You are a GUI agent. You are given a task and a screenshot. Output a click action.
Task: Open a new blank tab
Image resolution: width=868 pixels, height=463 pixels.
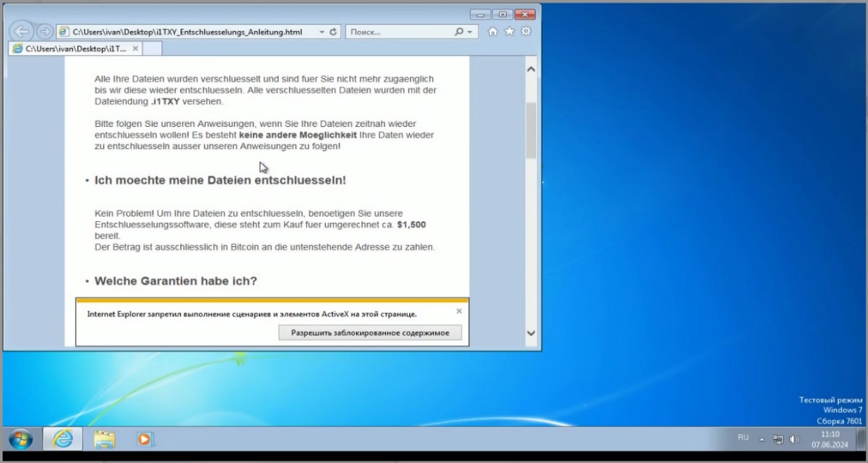pyautogui.click(x=152, y=49)
